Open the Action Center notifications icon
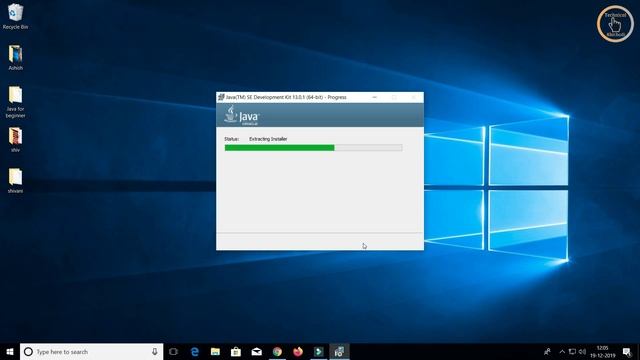 [x=627, y=351]
